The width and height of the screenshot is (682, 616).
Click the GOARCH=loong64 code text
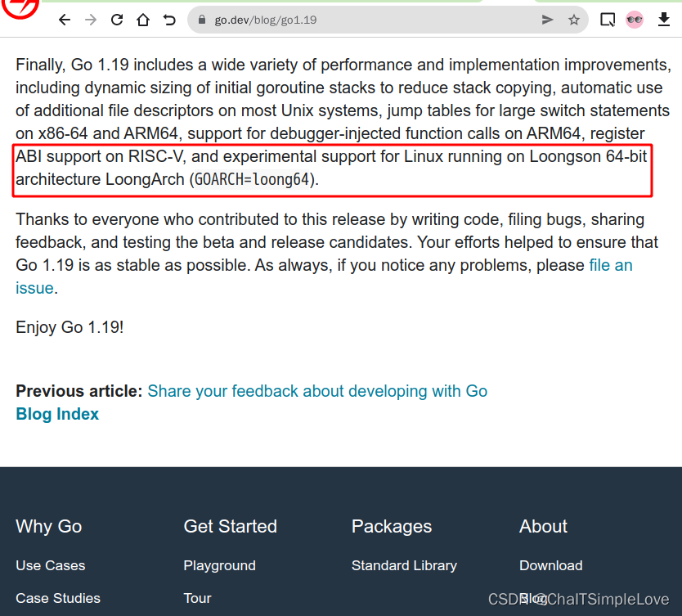click(251, 179)
